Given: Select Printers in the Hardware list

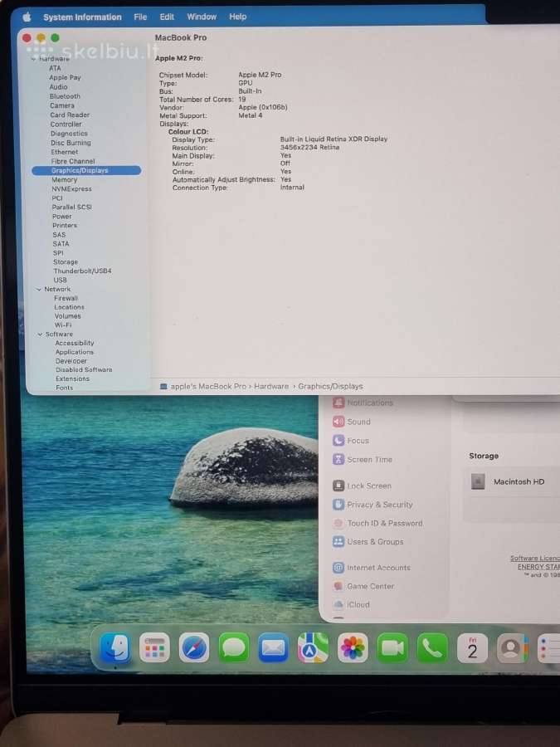Looking at the screenshot, I should 64,225.
